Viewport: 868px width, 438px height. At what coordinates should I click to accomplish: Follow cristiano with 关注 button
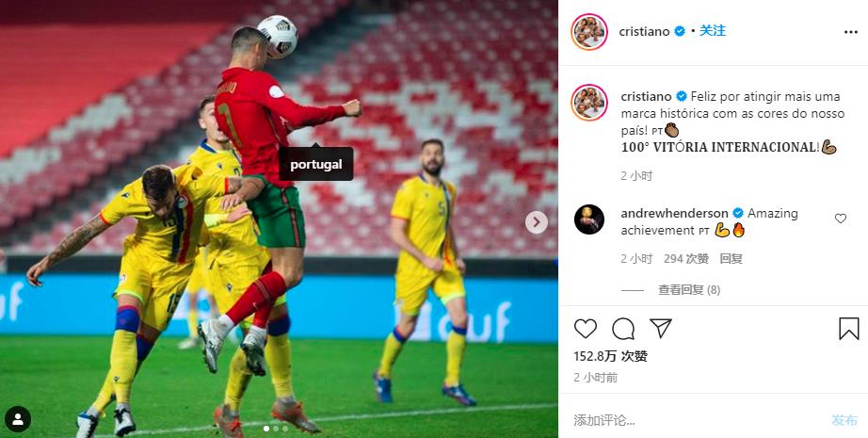713,31
